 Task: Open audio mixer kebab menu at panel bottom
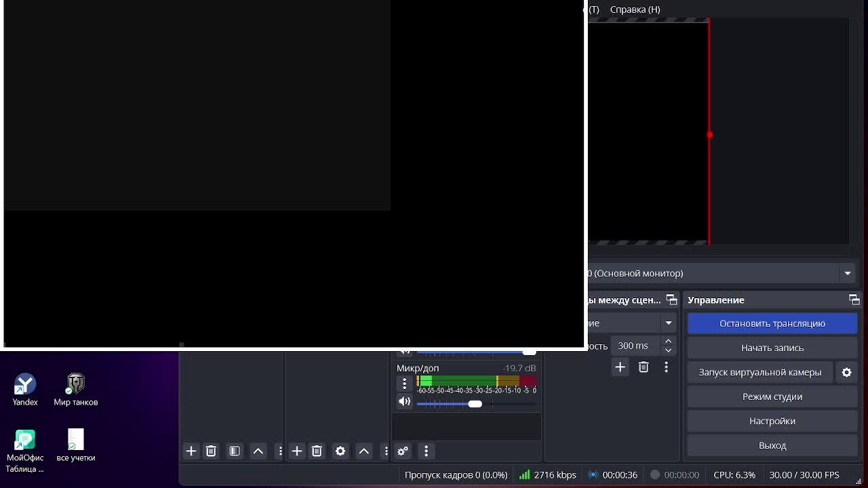[x=426, y=451]
